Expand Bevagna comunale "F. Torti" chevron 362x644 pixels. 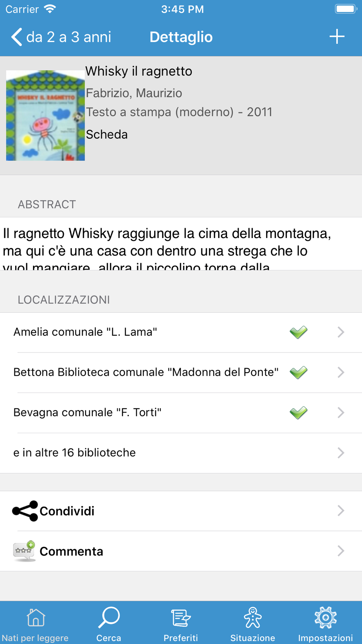(341, 413)
